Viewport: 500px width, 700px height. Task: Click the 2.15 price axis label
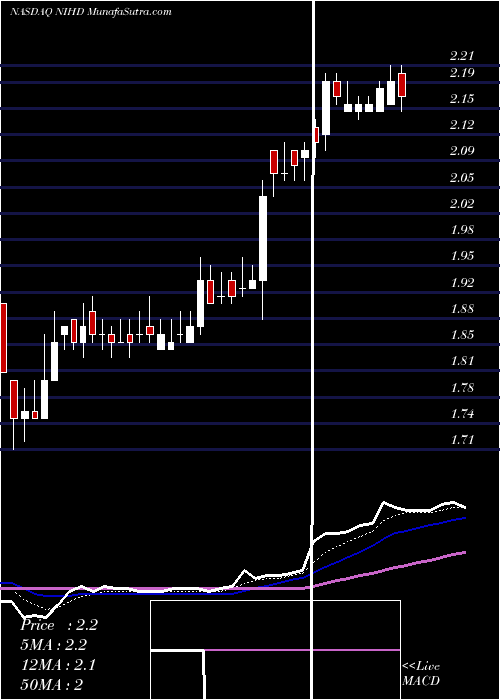462,99
